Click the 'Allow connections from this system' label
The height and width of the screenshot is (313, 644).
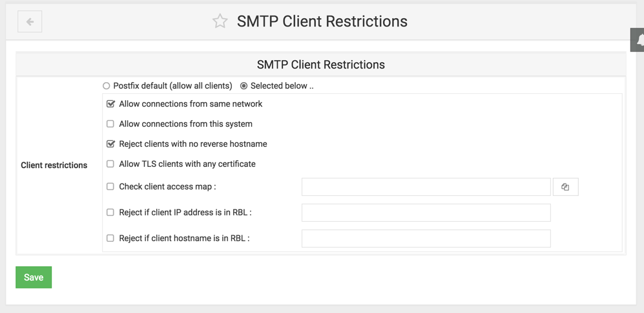185,124
